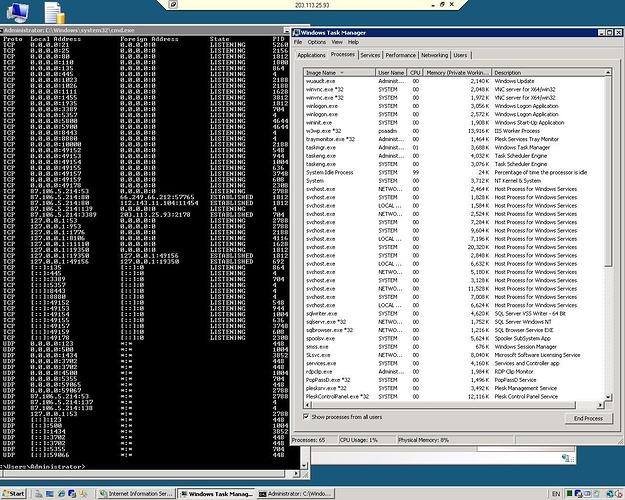Select the PleskControlPanel.exe *32 process

tap(454, 397)
